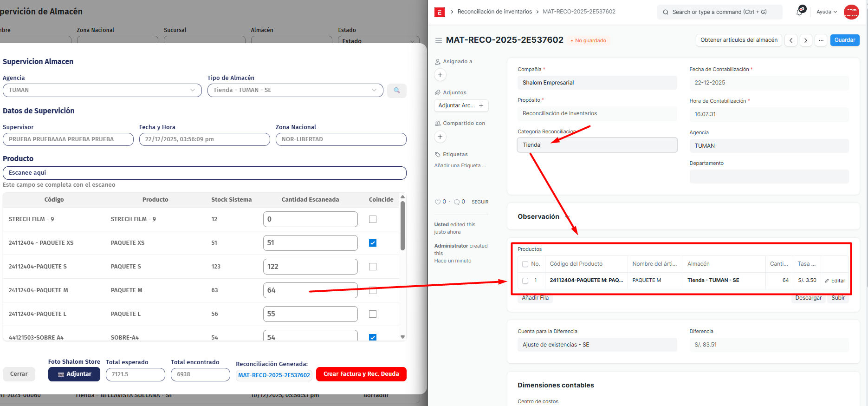Open the three-dot more options menu
This screenshot has width=868, height=406.
pyautogui.click(x=821, y=40)
